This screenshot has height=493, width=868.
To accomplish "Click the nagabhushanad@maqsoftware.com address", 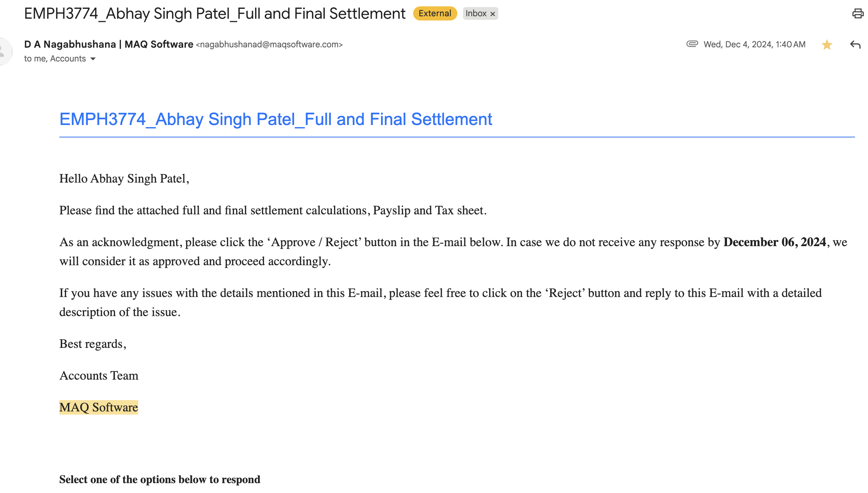I will (x=269, y=44).
